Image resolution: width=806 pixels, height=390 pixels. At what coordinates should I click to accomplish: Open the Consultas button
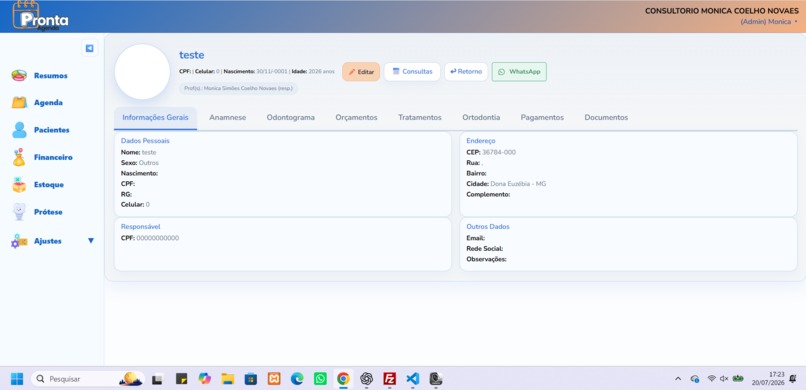pos(412,71)
